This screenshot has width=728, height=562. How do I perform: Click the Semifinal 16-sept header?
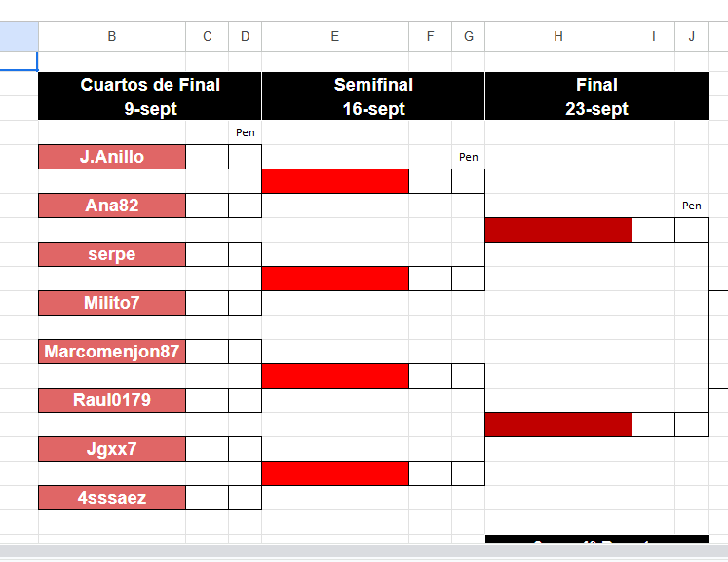373,96
